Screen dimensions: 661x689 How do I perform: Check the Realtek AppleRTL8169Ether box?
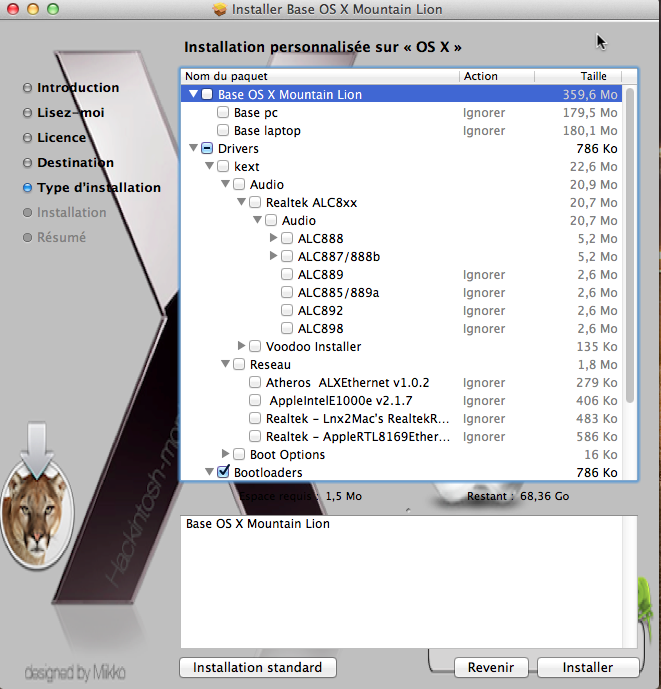(255, 437)
